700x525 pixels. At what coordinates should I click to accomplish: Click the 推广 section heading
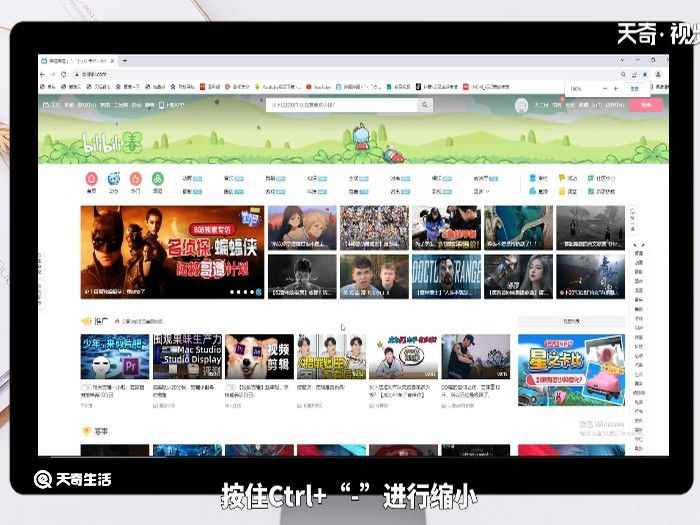point(101,321)
